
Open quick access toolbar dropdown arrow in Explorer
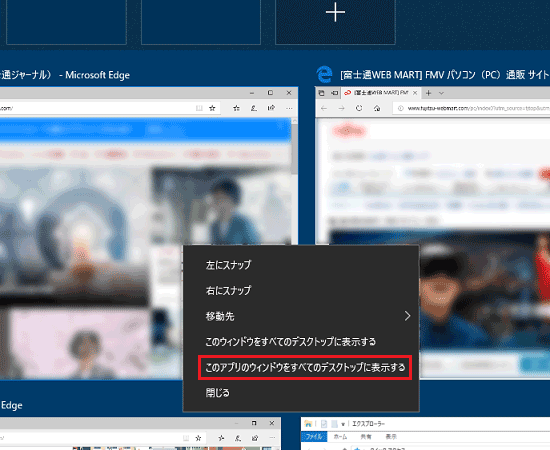(343, 424)
